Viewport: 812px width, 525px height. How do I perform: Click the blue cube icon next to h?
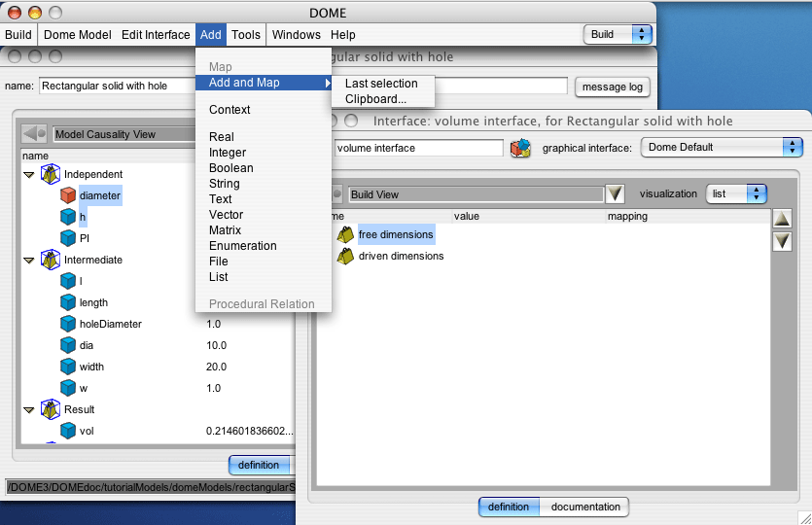(x=68, y=217)
